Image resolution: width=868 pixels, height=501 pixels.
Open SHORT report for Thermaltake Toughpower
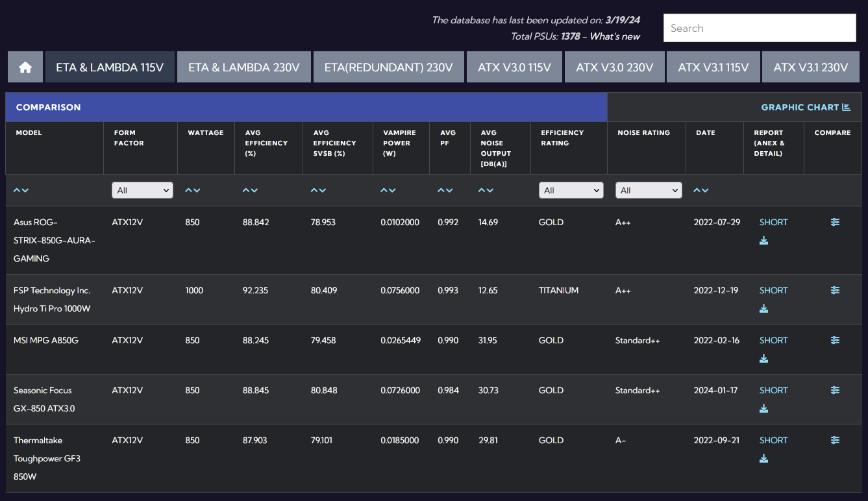[x=774, y=440]
